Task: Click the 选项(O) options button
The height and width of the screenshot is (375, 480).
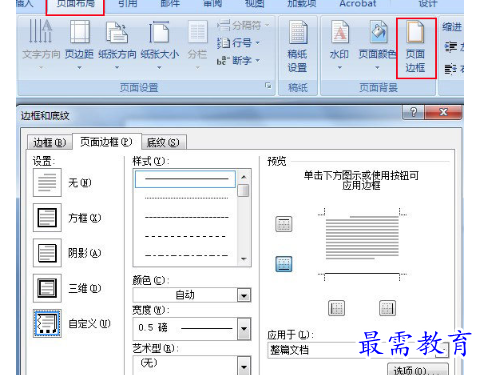Action: point(418,369)
